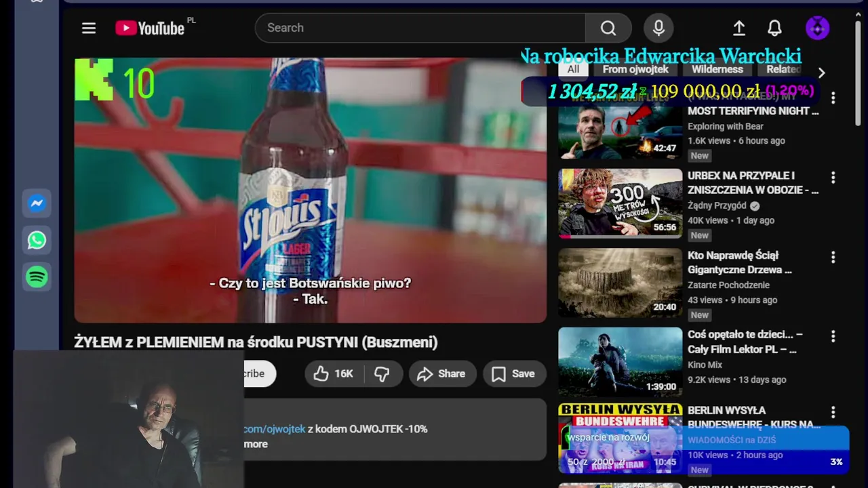Open Spotify in the sidebar

pos(37,277)
